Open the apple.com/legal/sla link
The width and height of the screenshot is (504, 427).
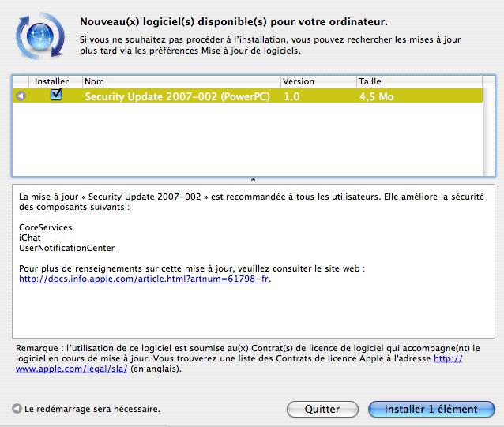pyautogui.click(x=239, y=363)
